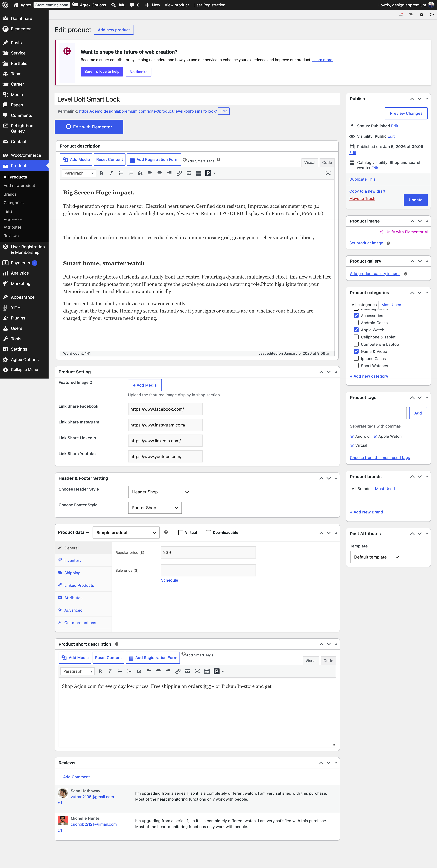Expand the Default template dropdown
Viewport: 437px width, 868px height.
tap(376, 557)
